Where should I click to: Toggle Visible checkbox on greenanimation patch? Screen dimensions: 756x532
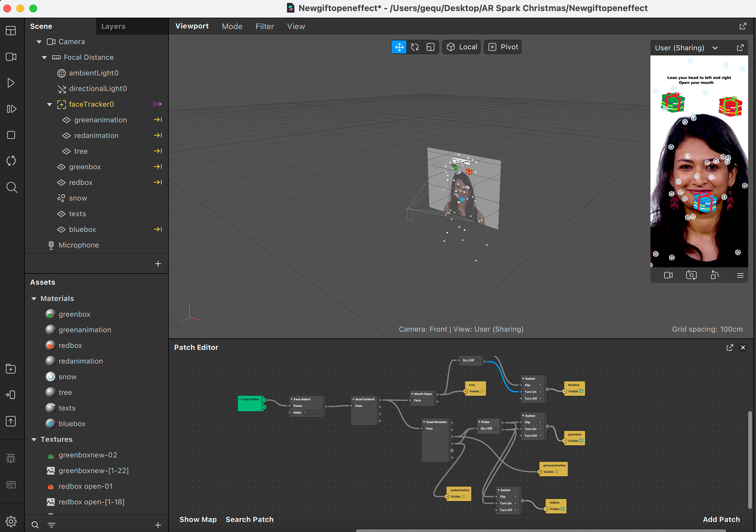click(556, 472)
